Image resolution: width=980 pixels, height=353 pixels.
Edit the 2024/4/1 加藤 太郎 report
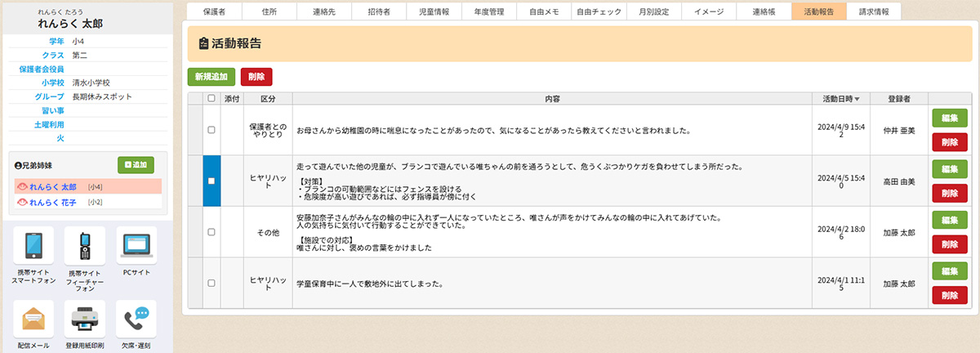(949, 270)
